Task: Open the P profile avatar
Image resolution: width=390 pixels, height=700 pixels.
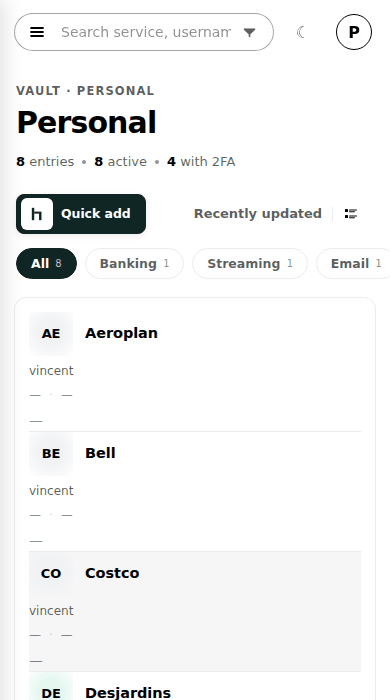Action: click(x=354, y=32)
